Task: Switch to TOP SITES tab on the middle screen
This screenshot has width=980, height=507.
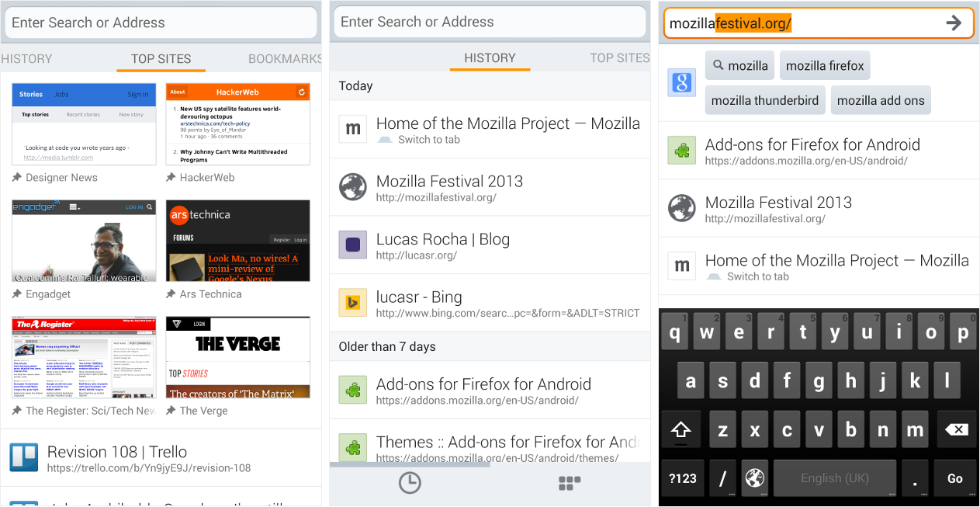Action: 620,58
